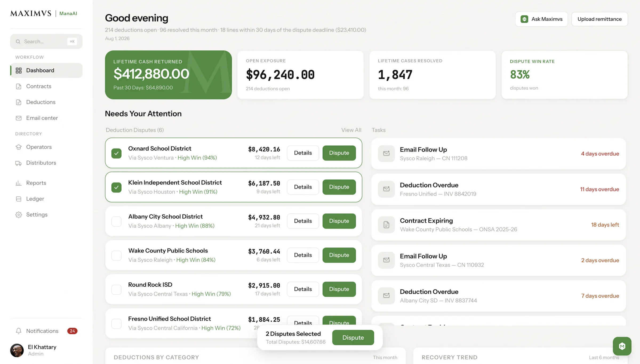
Task: Click the Operators graduation cap icon
Action: (x=18, y=147)
